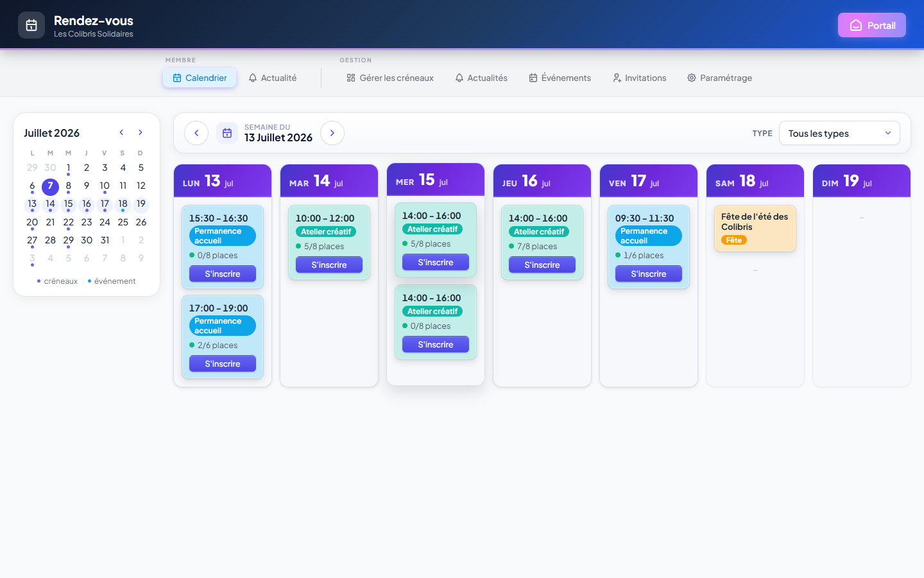Click the 7/8 places text

click(x=537, y=247)
